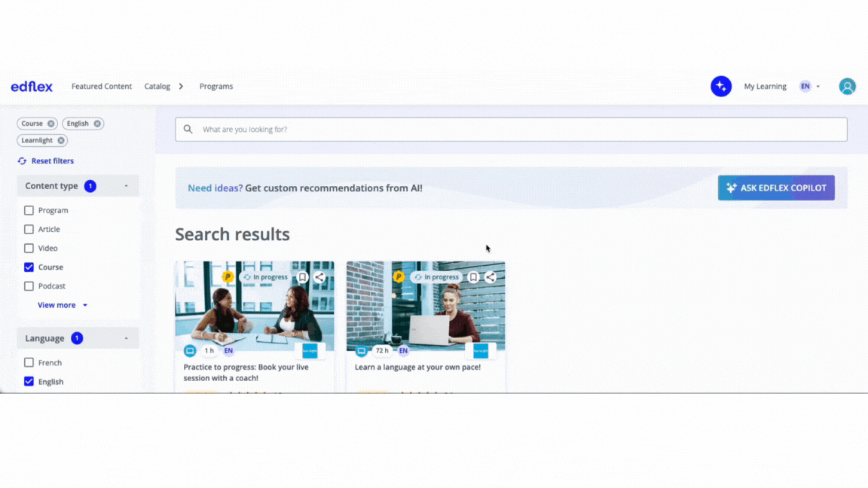Go to Programs
Screen dimensions: 868x488
coord(216,87)
